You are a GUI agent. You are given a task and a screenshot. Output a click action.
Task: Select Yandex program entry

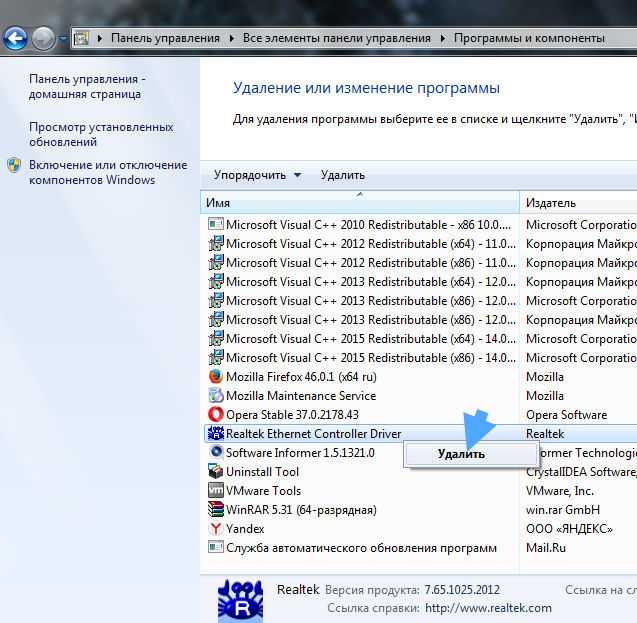click(x=418, y=529)
